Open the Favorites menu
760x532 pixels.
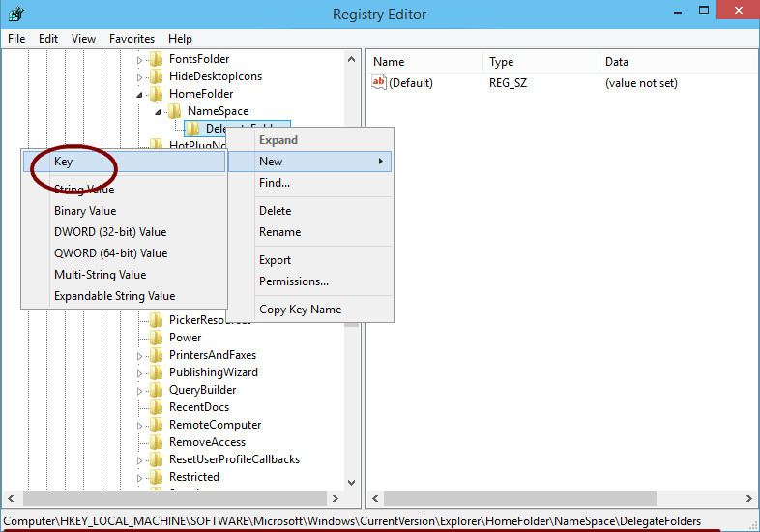point(132,39)
